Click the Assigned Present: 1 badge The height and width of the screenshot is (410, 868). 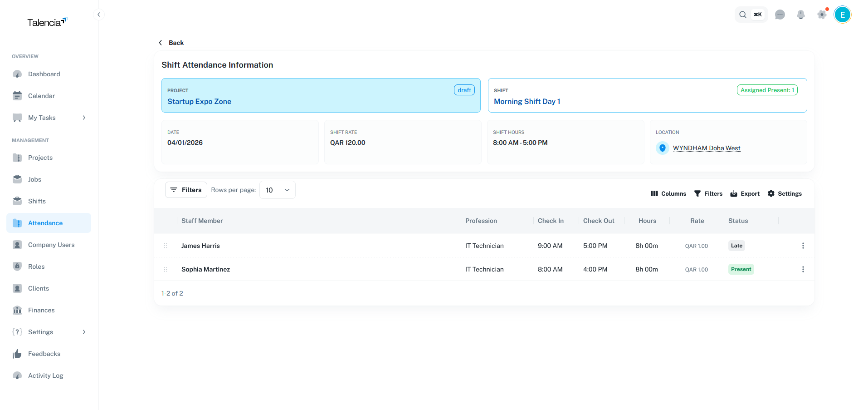pyautogui.click(x=767, y=90)
